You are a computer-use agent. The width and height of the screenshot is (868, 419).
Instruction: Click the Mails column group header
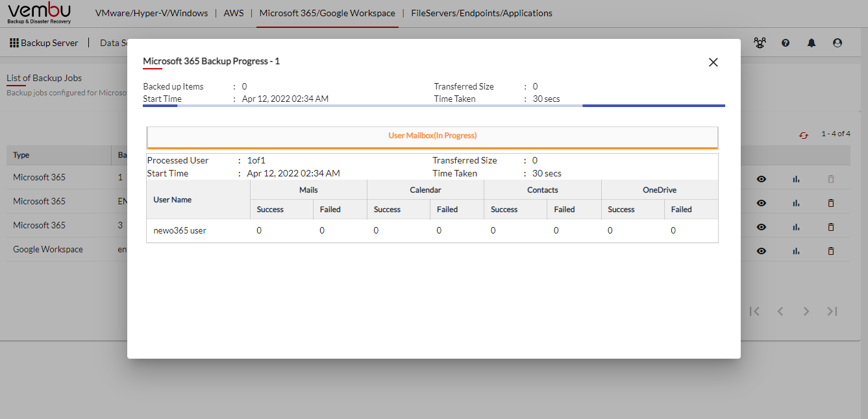coord(308,190)
